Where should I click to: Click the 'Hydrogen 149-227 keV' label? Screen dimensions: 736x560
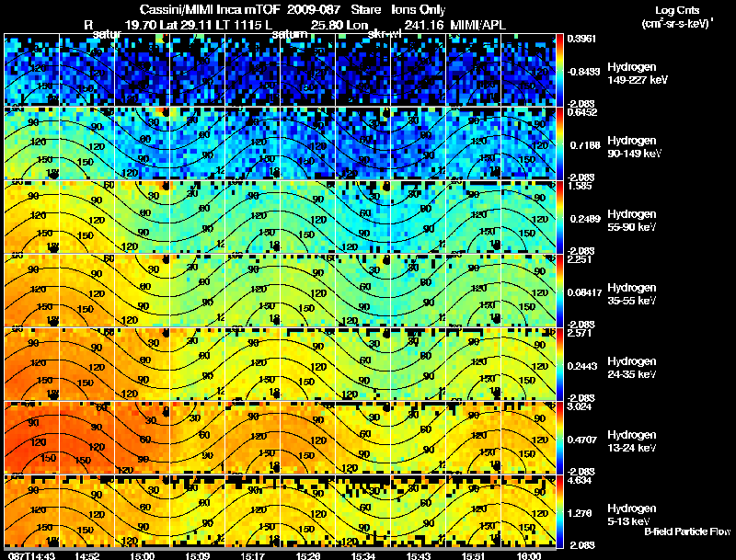click(x=638, y=74)
